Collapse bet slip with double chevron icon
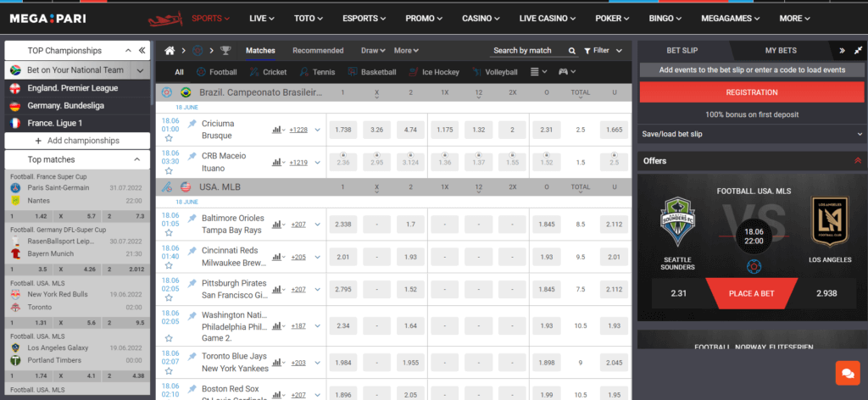 (842, 50)
